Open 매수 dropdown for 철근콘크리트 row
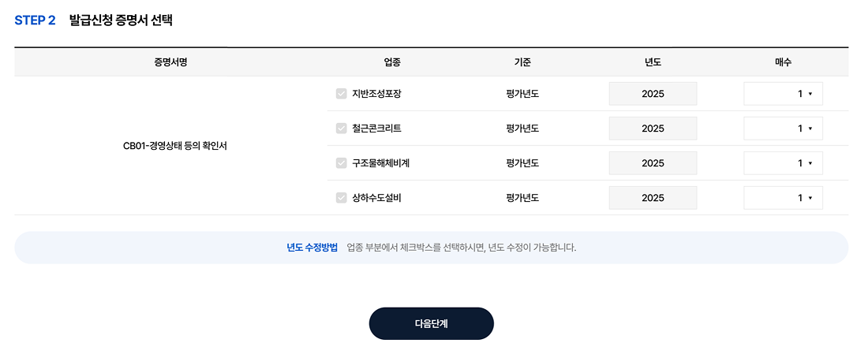This screenshot has width=868, height=358. click(783, 129)
